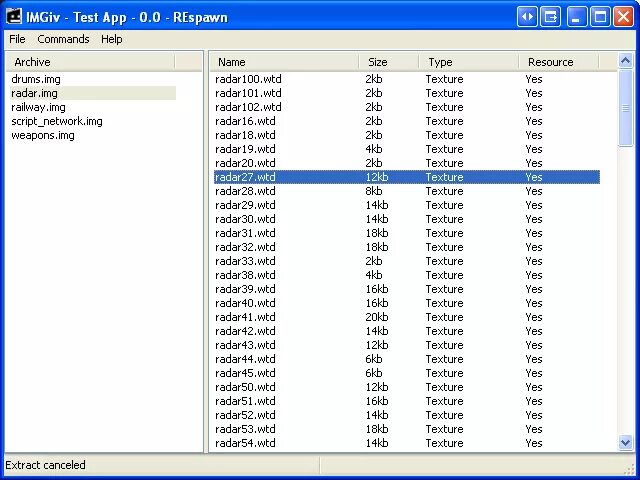Click the Yes resource value of radar54.wtd
640x480 pixels.
pos(534,443)
